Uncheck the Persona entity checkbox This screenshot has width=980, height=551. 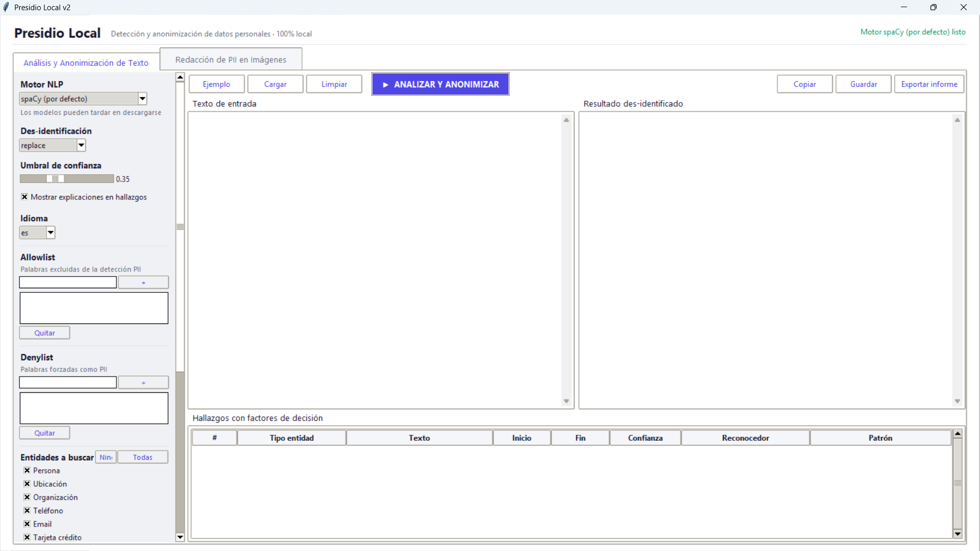click(27, 470)
